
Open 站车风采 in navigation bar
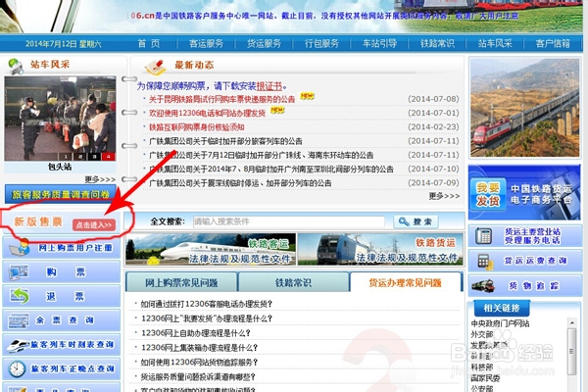tap(495, 43)
